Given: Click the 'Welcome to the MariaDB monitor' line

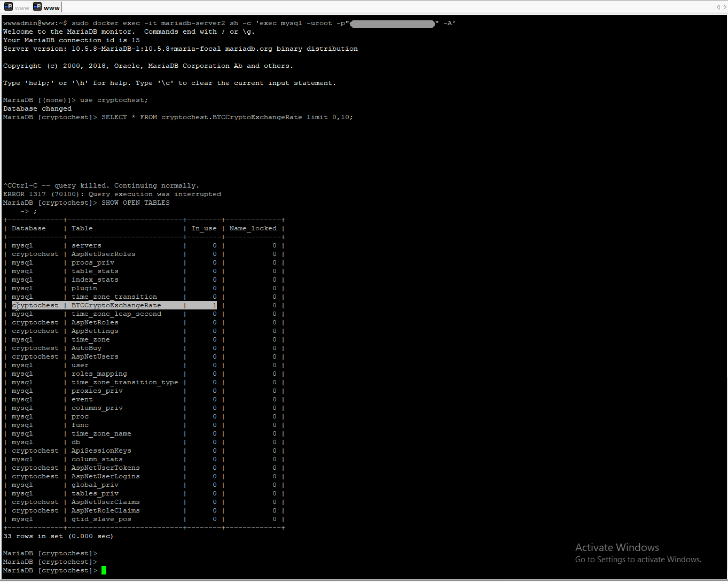Looking at the screenshot, I should point(129,32).
